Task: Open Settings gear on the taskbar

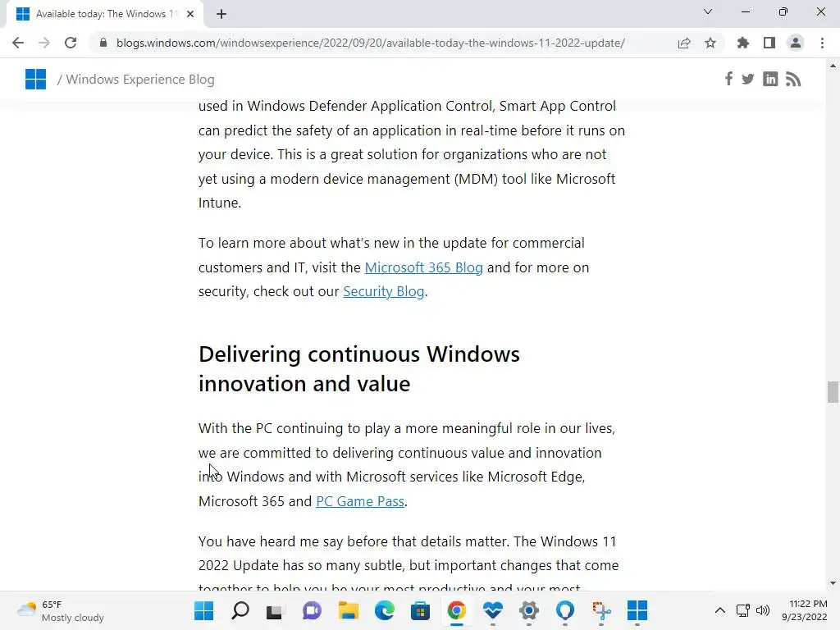Action: click(529, 610)
